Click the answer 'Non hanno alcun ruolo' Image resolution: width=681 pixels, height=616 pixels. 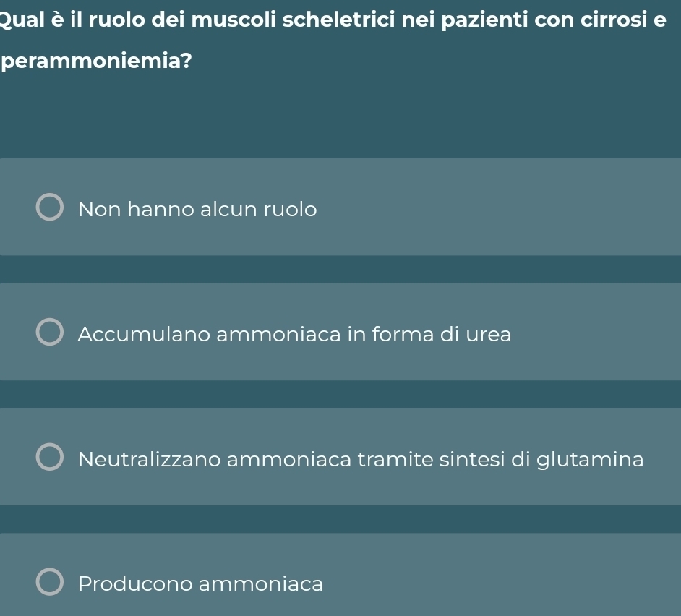[197, 210]
